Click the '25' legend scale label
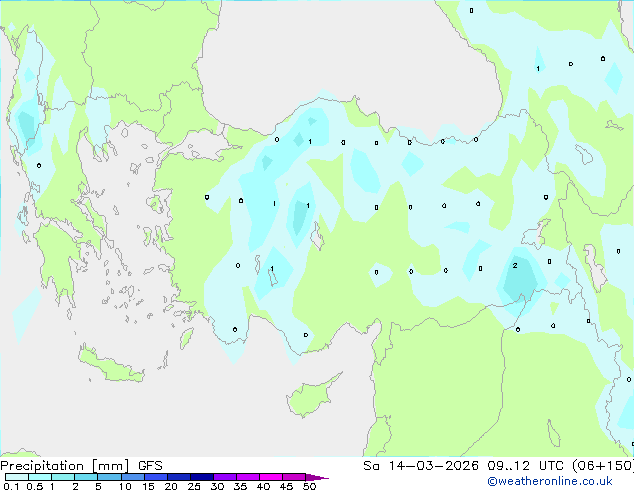 tap(194, 486)
